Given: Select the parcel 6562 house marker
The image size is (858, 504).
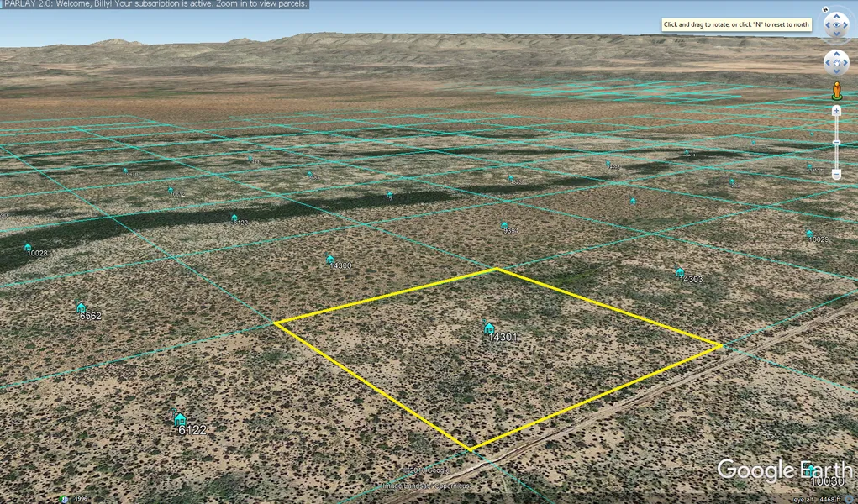Looking at the screenshot, I should coord(82,307).
